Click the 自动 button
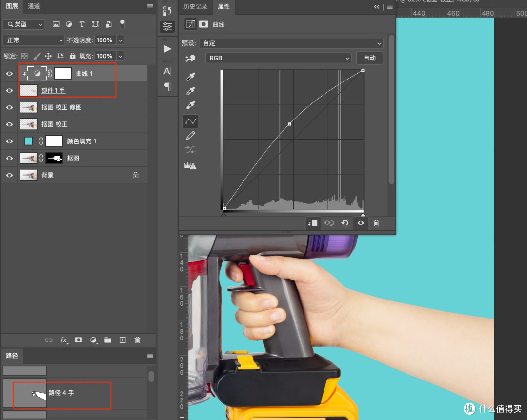The height and width of the screenshot is (420, 527). 369,58
